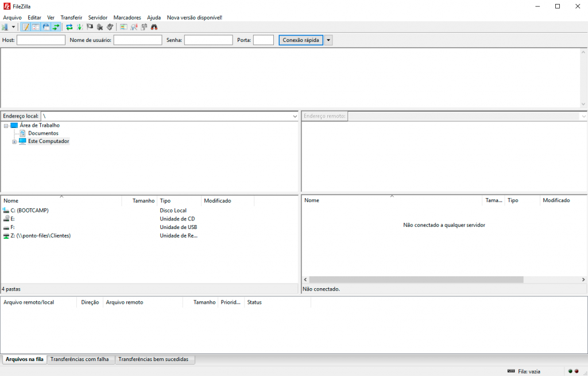This screenshot has height=376, width=588.
Task: Toggle directory comparison
Action: (134, 27)
